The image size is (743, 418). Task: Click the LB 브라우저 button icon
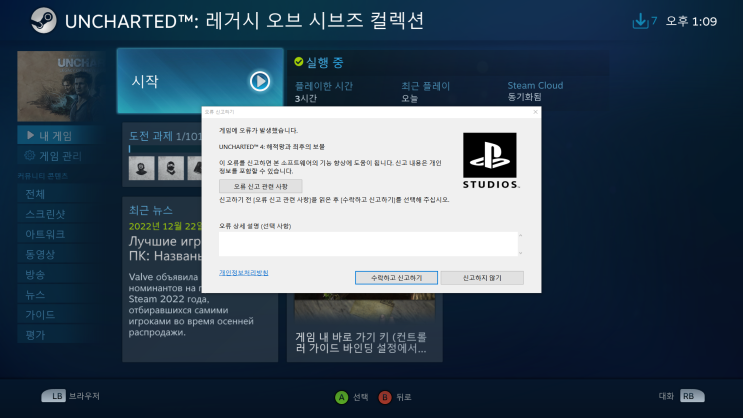click(x=54, y=396)
